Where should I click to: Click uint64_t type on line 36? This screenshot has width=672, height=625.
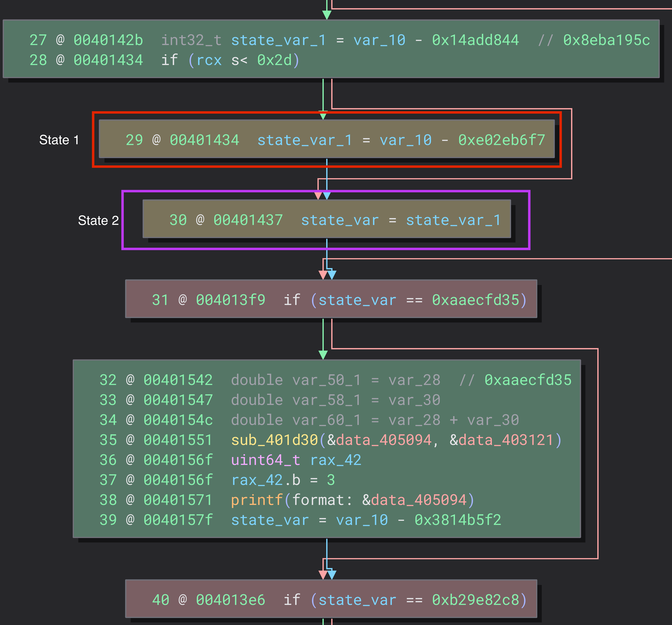click(265, 460)
